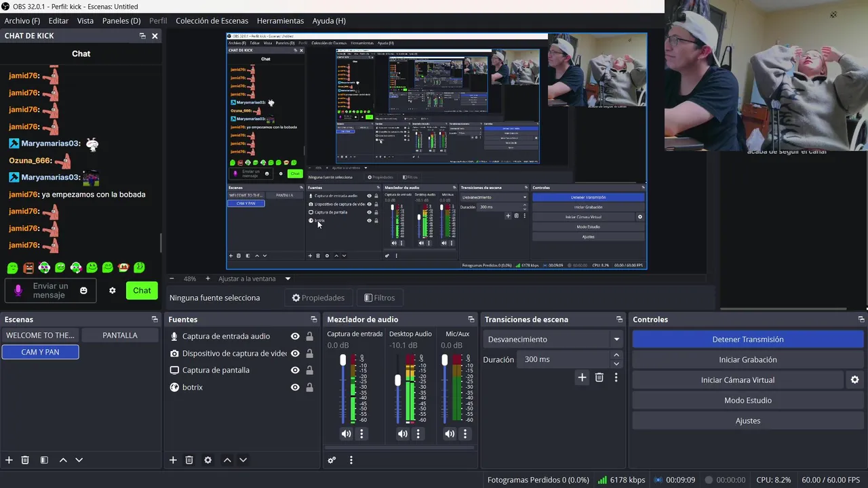This screenshot has height=488, width=868.
Task: Click the chat message input field
Action: 50,290
